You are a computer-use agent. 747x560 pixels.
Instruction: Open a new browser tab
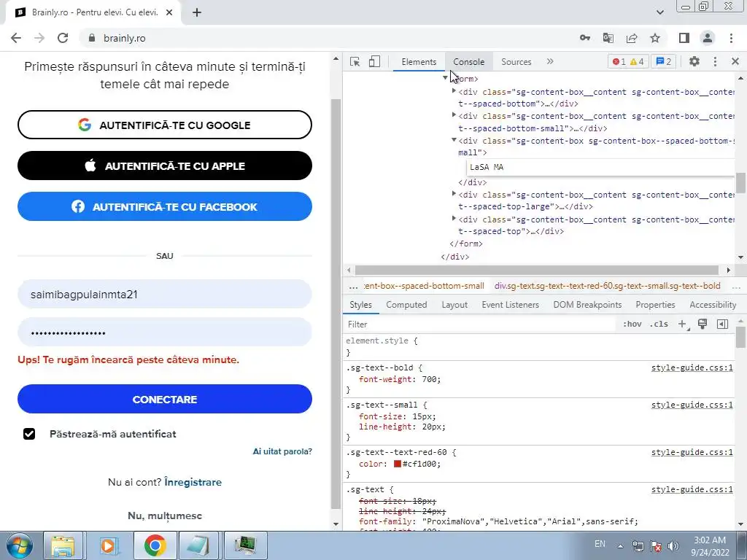click(x=197, y=12)
